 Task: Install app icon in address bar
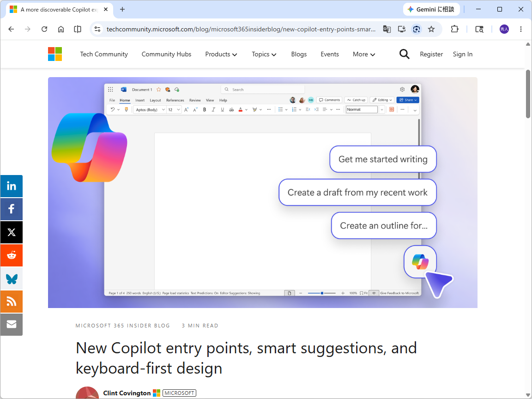coord(402,29)
